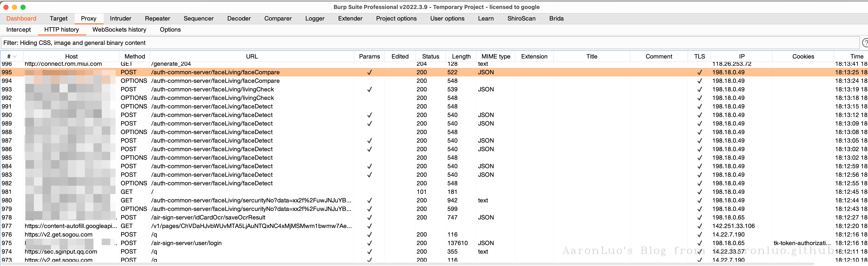Go to the Intercept sub-tab

tap(19, 30)
